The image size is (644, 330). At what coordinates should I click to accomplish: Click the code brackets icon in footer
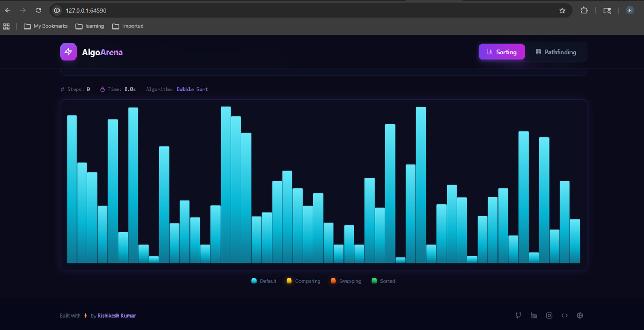click(565, 316)
